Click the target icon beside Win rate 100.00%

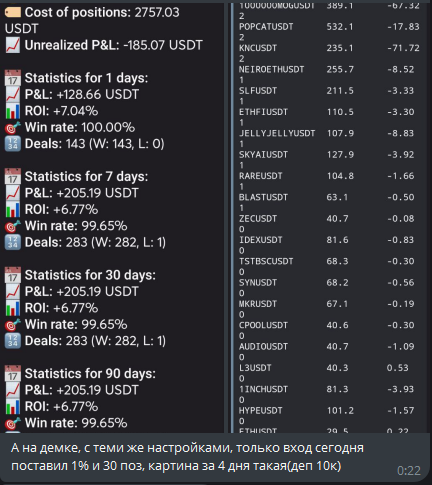13,127
